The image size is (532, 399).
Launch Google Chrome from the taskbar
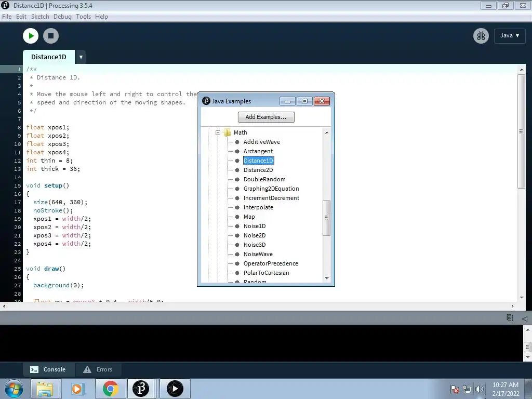[x=110, y=389]
